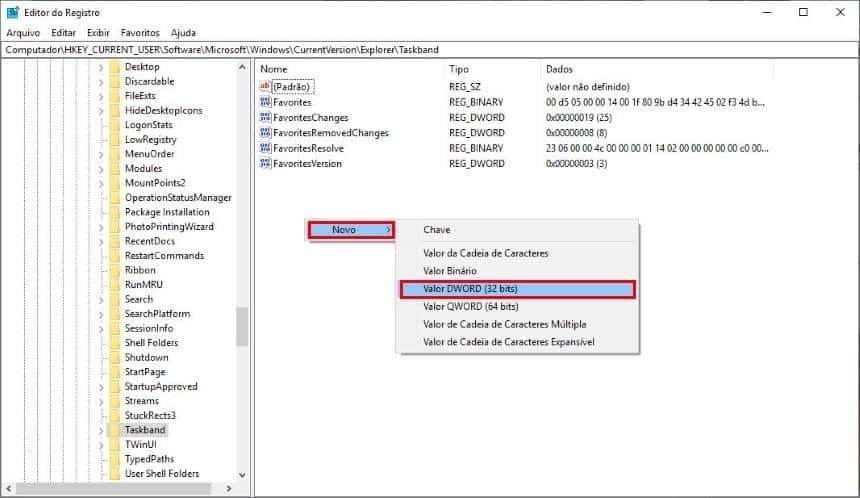Choose Valor de Cadeia de Caracteres Expansível

pyautogui.click(x=518, y=342)
